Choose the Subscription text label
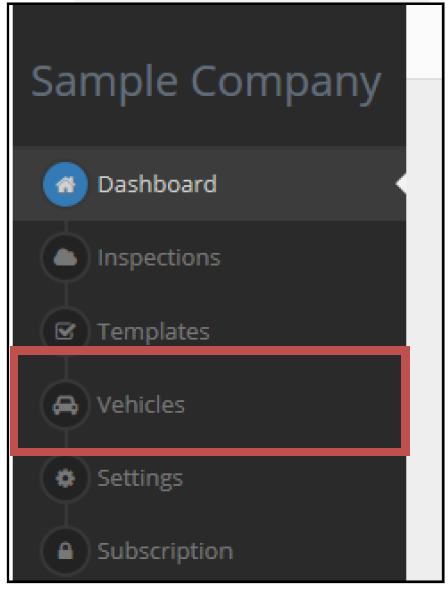 pos(165,552)
